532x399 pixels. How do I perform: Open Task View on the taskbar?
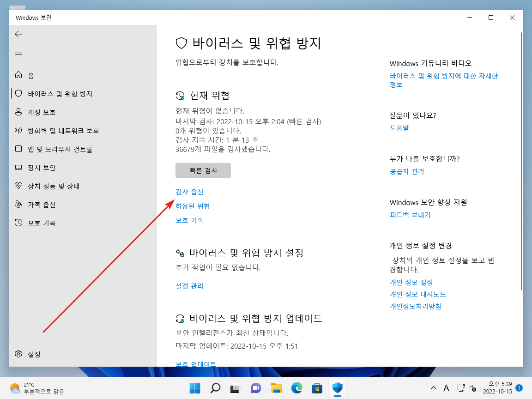(236, 388)
